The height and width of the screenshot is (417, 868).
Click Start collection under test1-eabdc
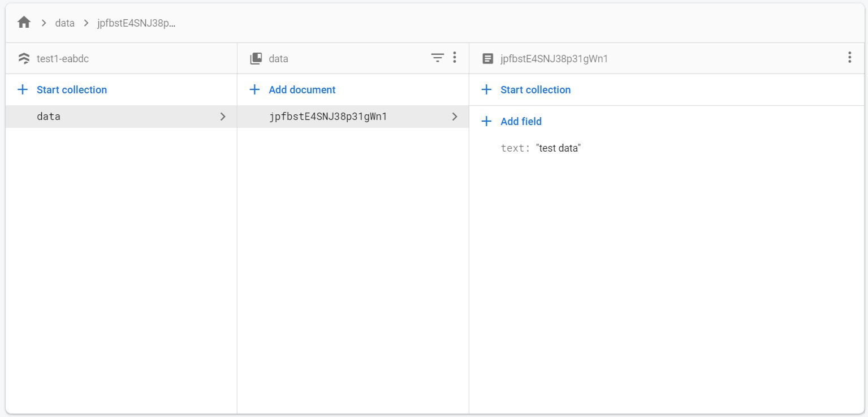pos(71,89)
